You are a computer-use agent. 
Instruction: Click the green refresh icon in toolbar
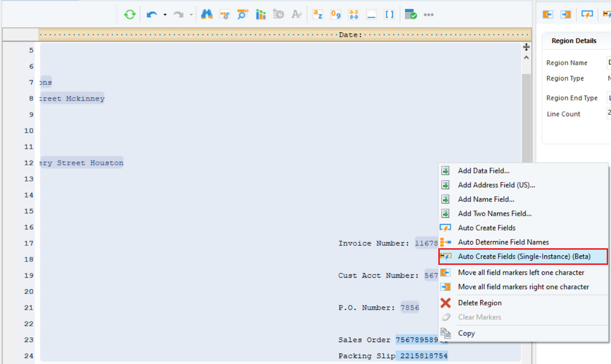coord(130,15)
